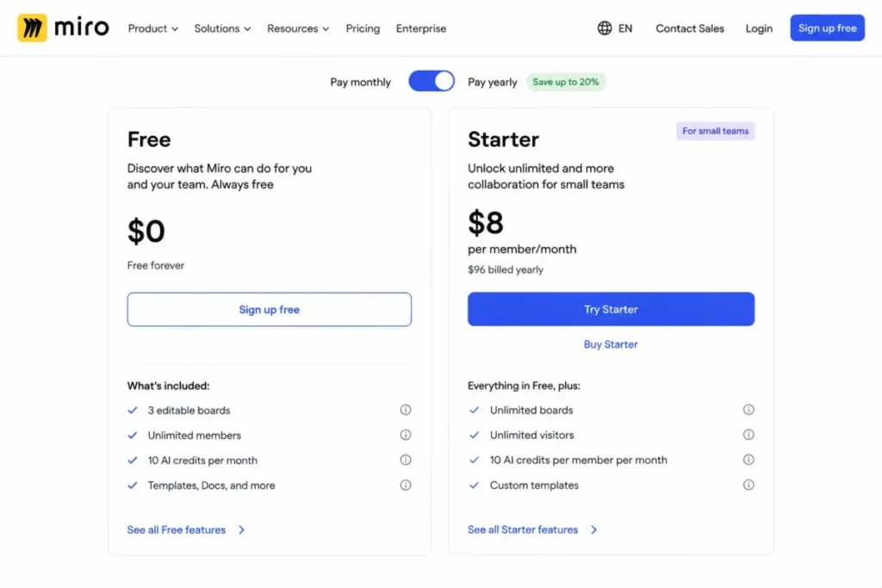The image size is (882, 588).
Task: Open info icon for 3 editable boards
Action: click(406, 410)
